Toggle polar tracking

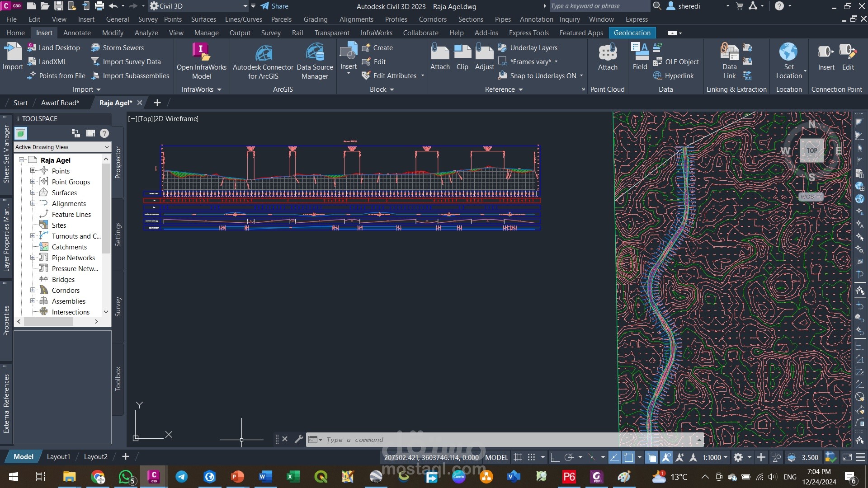[569, 457]
